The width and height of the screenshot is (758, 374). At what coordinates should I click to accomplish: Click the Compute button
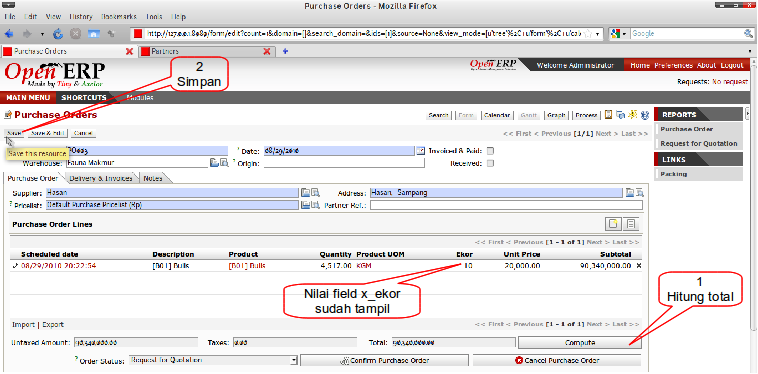tap(580, 343)
